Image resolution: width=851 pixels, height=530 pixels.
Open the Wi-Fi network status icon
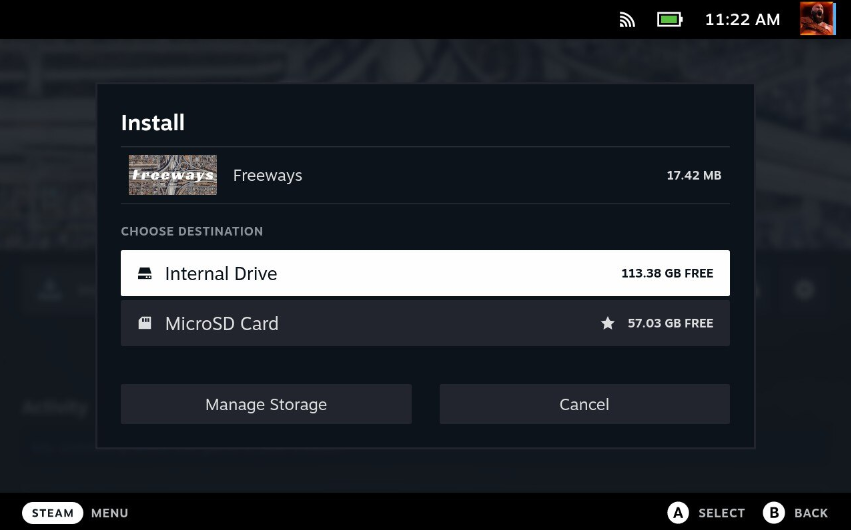pyautogui.click(x=627, y=20)
